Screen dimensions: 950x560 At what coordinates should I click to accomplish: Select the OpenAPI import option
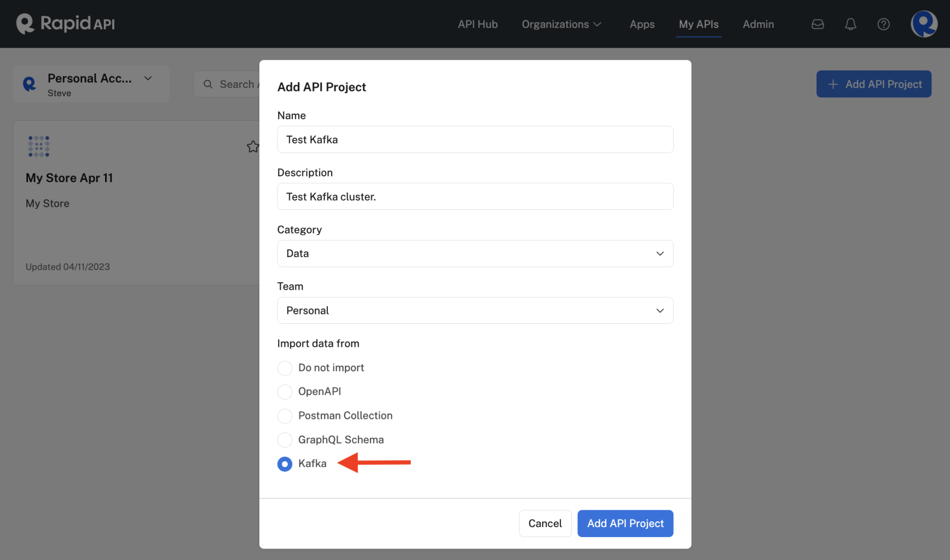click(285, 392)
